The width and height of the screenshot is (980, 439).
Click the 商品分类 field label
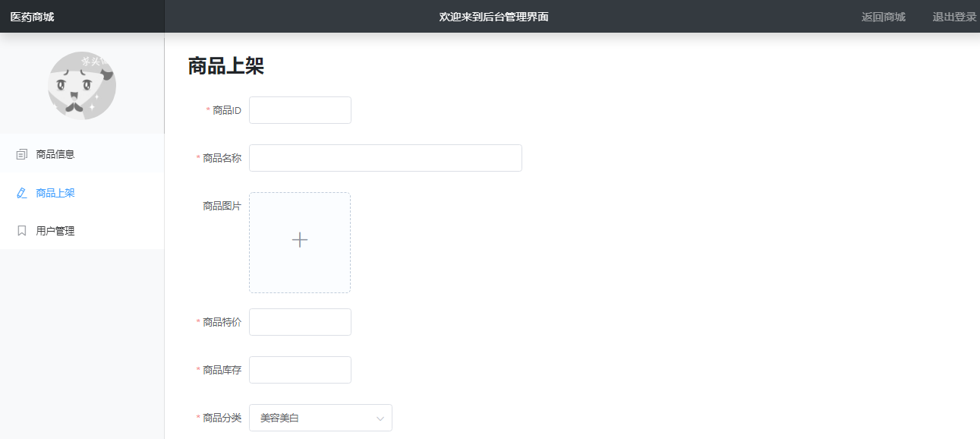click(x=222, y=418)
